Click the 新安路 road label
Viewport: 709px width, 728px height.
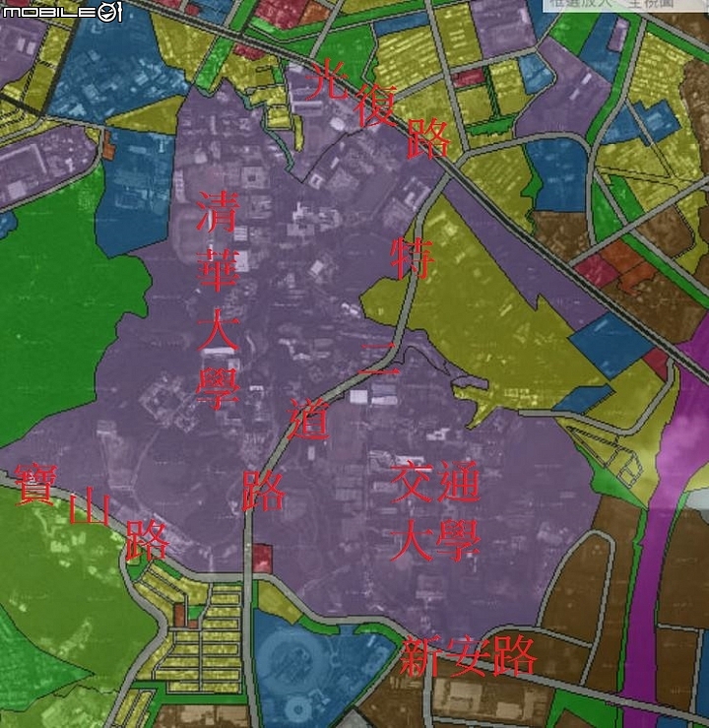click(x=468, y=657)
